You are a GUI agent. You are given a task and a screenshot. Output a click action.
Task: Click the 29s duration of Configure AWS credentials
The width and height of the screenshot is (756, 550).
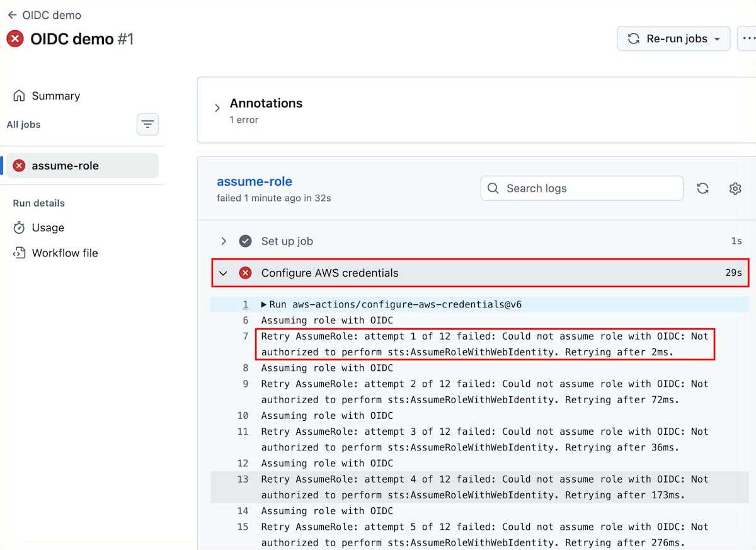click(733, 273)
